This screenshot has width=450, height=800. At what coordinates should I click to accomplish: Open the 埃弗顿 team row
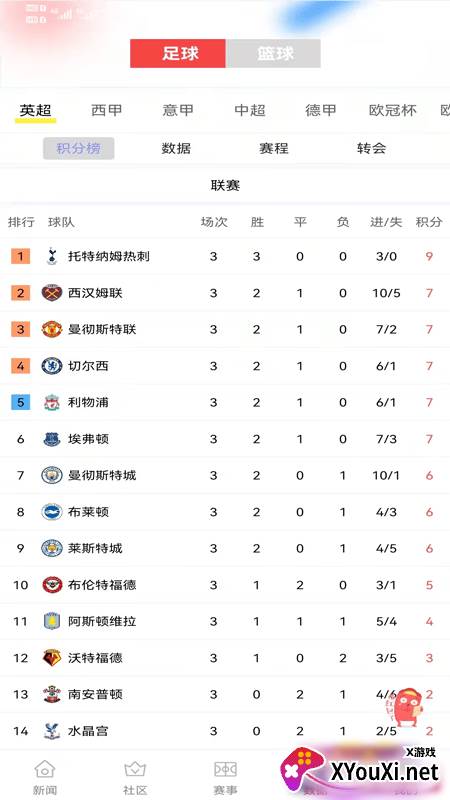tap(225, 439)
